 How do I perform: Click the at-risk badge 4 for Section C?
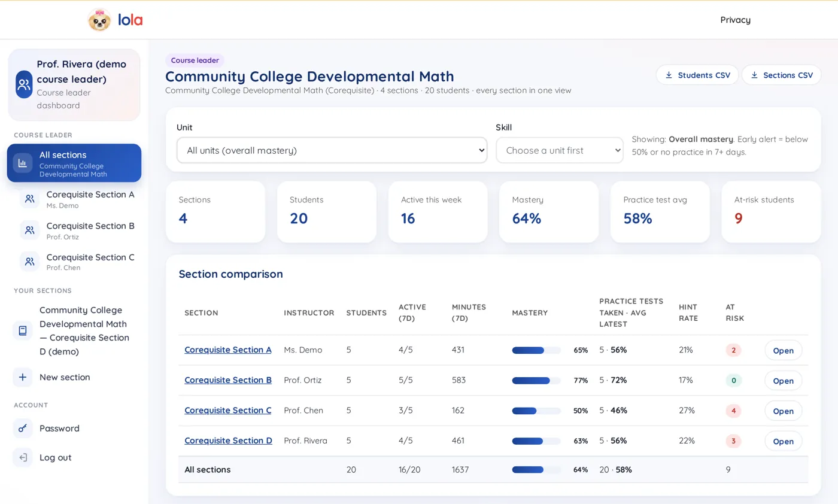click(x=733, y=411)
